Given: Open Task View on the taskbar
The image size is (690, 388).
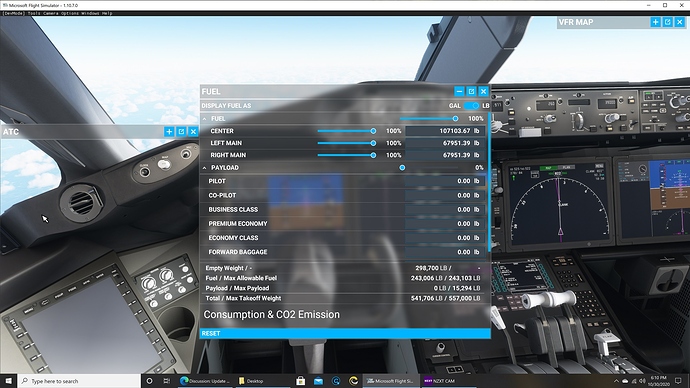Looking at the screenshot, I should (x=166, y=381).
